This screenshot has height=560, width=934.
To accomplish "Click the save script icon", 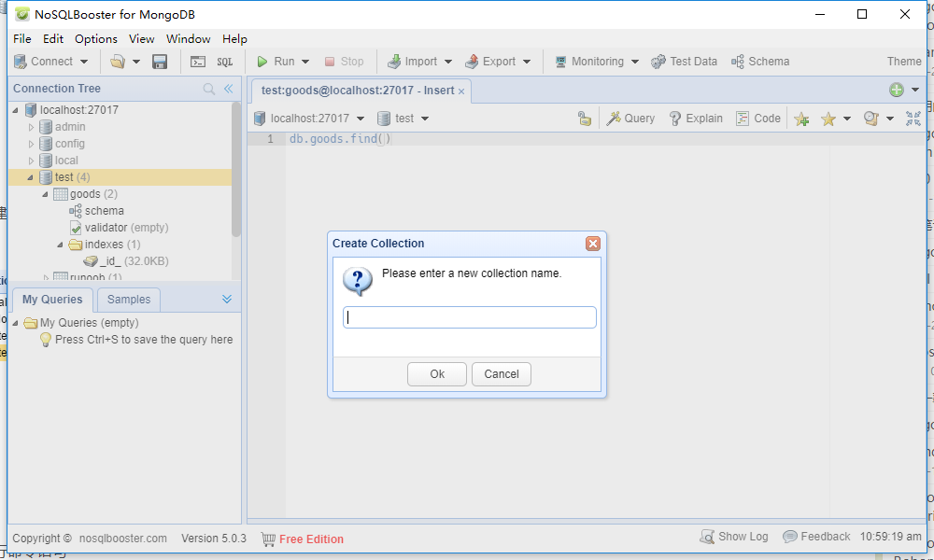I will 160,62.
